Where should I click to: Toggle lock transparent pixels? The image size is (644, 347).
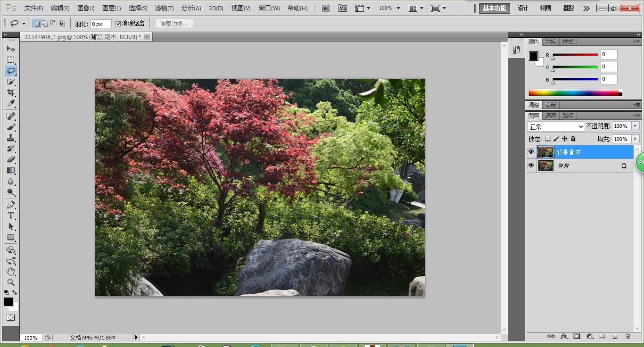coord(547,139)
